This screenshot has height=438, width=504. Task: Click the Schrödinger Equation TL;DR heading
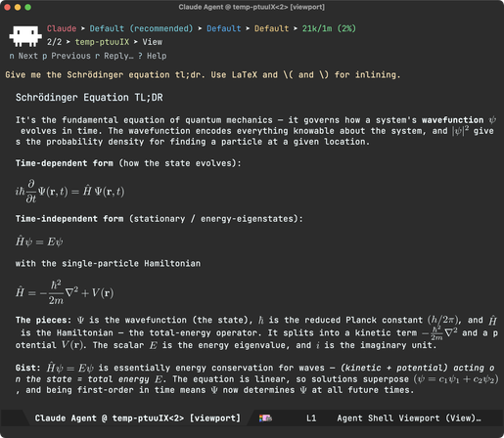(89, 98)
